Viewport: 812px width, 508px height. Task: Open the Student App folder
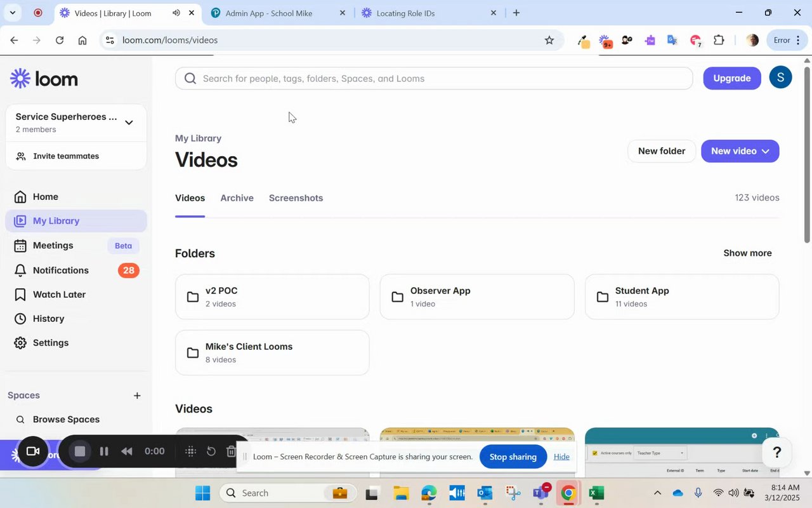pos(682,297)
